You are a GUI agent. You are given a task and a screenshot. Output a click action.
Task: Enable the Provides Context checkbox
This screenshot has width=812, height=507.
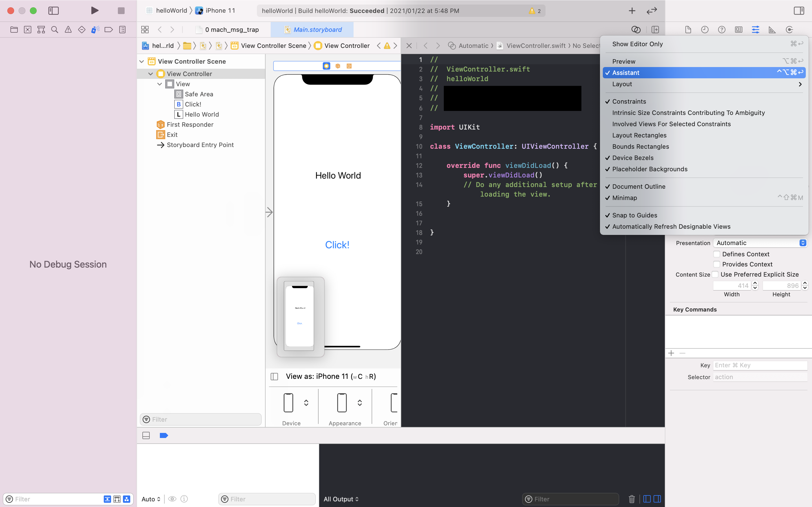tap(716, 264)
